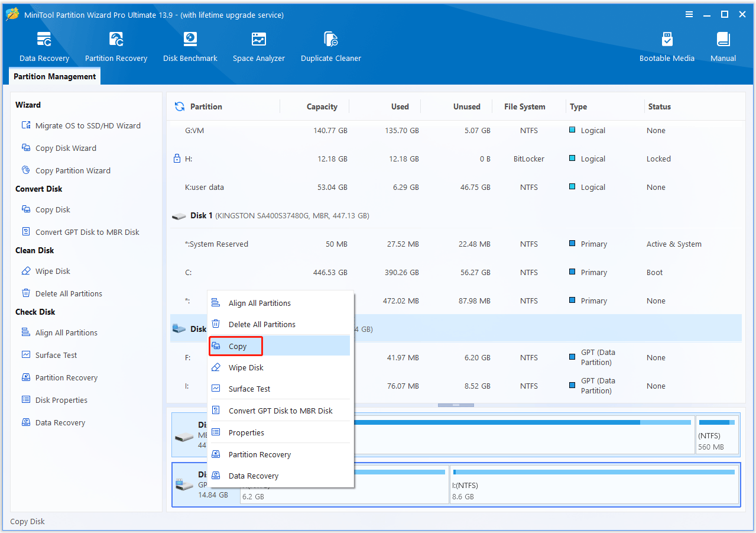Open Data Recovery under Check Disk
The image size is (756, 533).
[53, 422]
